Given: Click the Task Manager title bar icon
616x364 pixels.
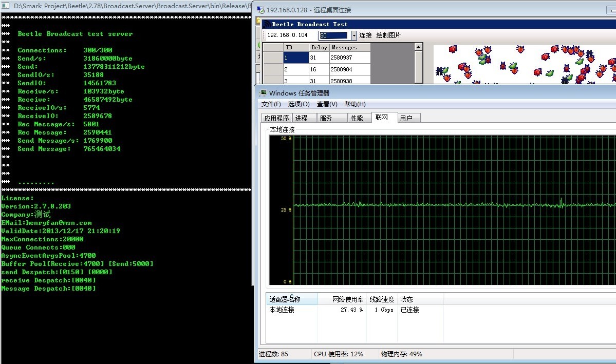Looking at the screenshot, I should [x=263, y=93].
